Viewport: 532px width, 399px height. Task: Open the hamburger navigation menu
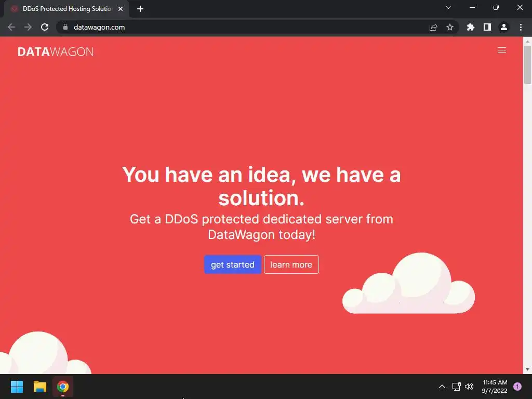tap(501, 50)
